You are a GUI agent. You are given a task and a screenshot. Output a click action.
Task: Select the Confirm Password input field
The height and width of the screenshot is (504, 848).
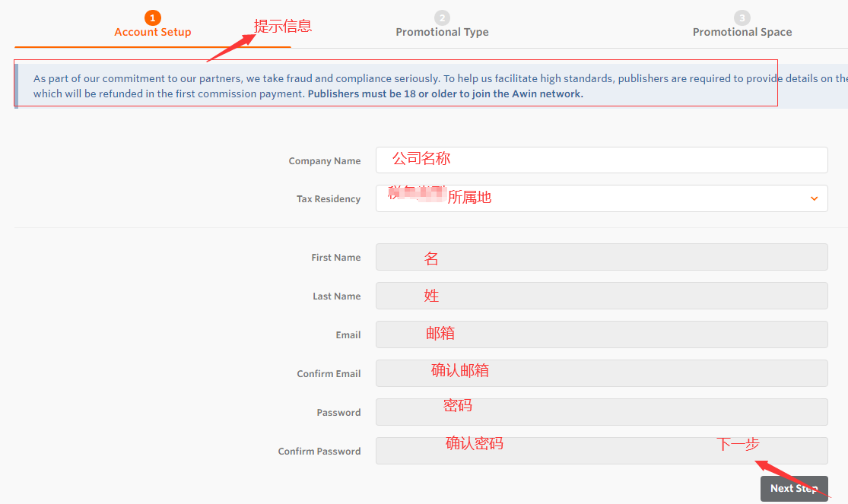point(601,451)
